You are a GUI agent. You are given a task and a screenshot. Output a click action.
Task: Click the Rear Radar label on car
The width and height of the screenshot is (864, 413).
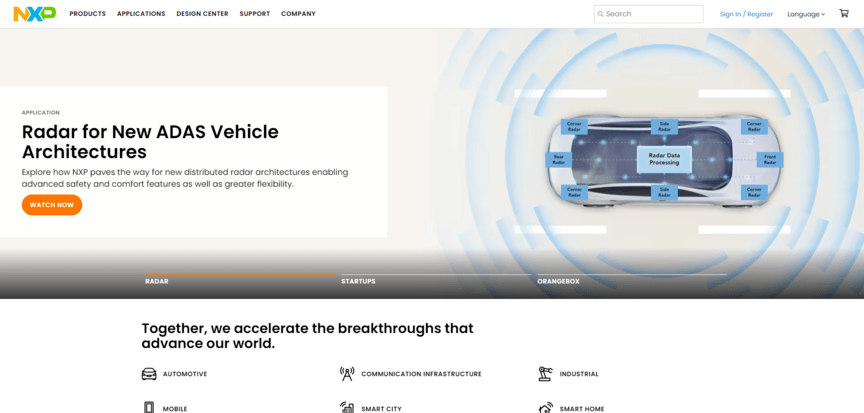[559, 160]
